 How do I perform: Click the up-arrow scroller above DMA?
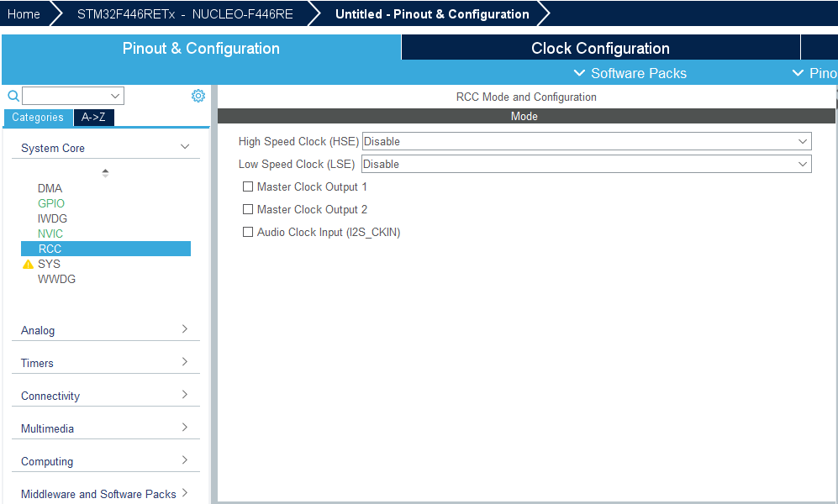pyautogui.click(x=105, y=172)
